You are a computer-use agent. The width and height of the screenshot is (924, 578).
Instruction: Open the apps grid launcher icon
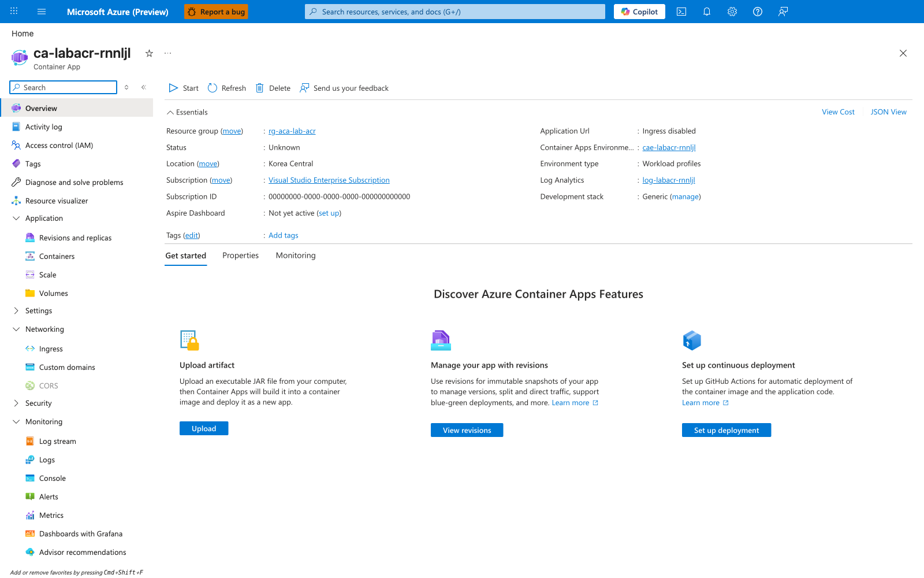14,12
